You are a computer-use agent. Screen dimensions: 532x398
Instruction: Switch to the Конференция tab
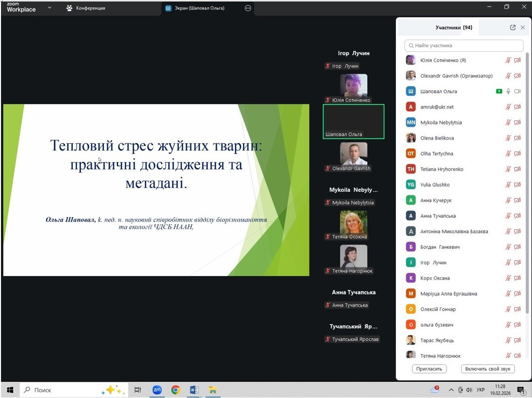pos(85,8)
